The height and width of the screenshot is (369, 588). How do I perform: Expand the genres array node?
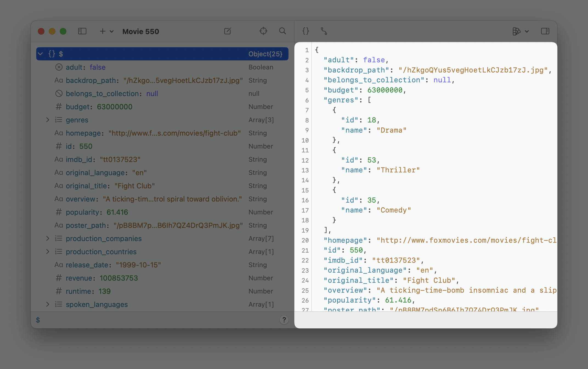pyautogui.click(x=48, y=120)
